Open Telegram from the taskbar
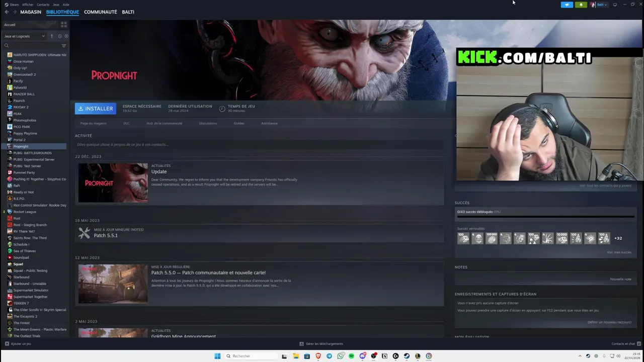This screenshot has height=362, width=644. (x=329, y=356)
